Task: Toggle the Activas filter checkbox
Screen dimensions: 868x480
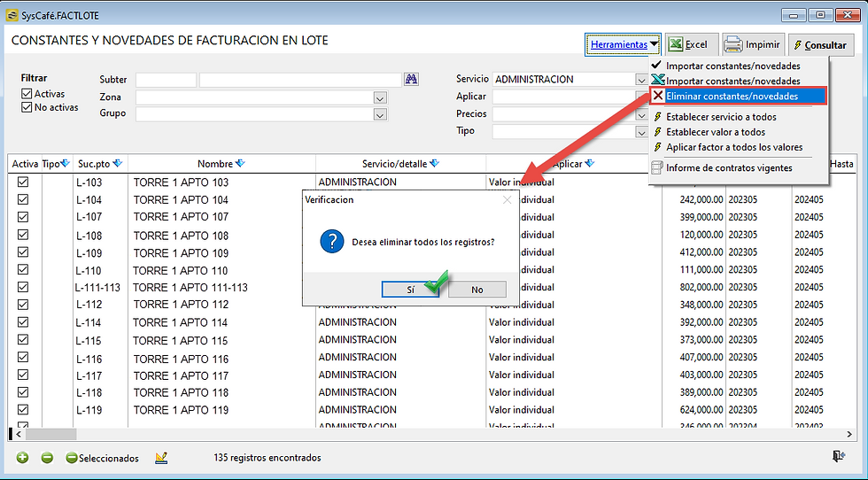Action: coord(27,94)
